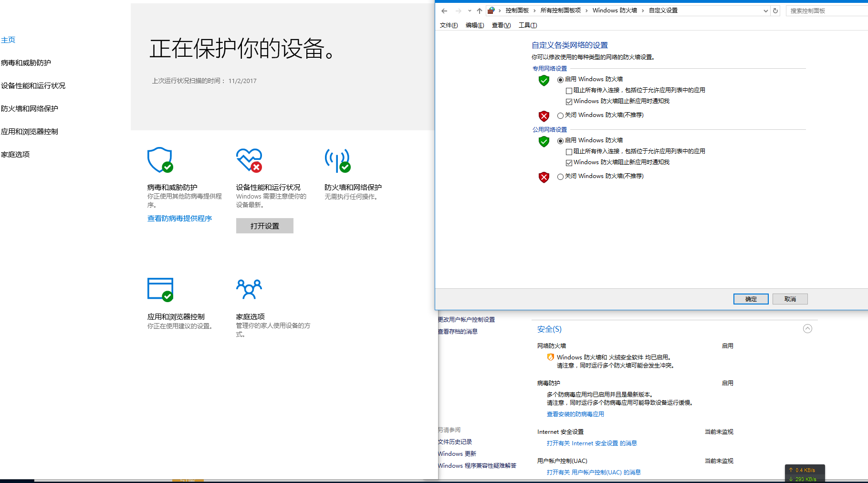
Task: Click 所有控制面板项 breadcrumb
Action: click(x=561, y=10)
